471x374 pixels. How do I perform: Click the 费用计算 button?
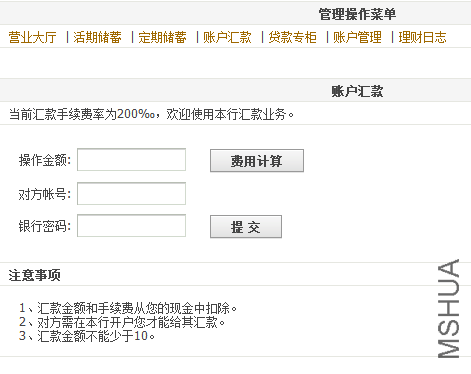pyautogui.click(x=257, y=161)
